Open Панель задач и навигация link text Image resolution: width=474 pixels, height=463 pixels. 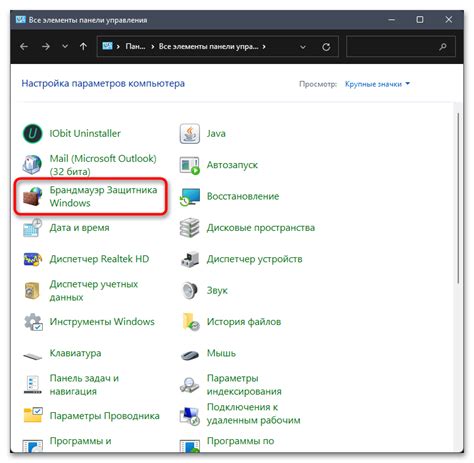(x=84, y=385)
